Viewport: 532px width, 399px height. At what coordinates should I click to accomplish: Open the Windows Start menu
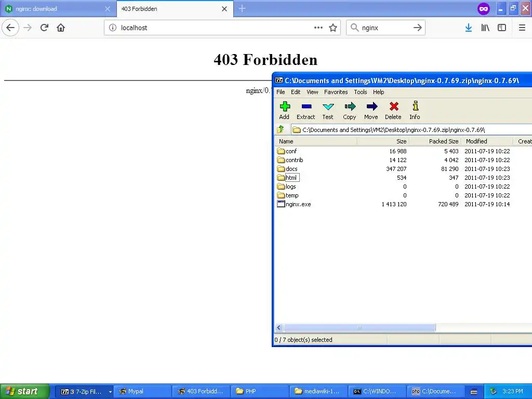point(24,391)
